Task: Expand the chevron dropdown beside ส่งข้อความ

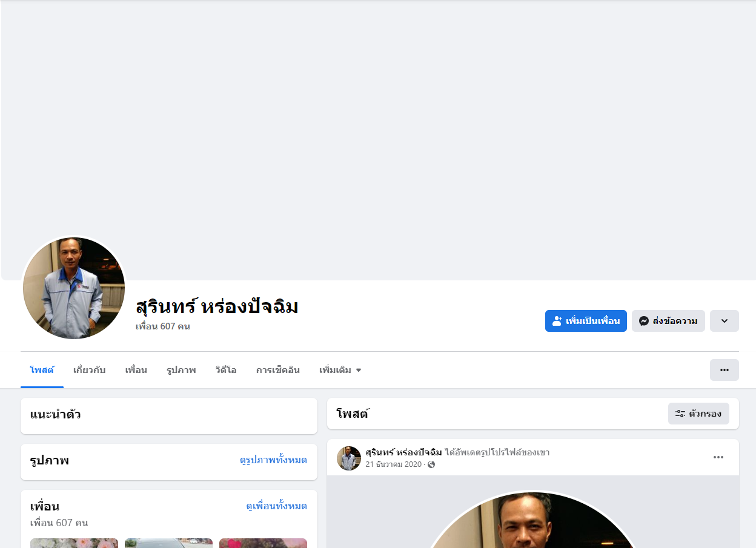Action: (724, 321)
